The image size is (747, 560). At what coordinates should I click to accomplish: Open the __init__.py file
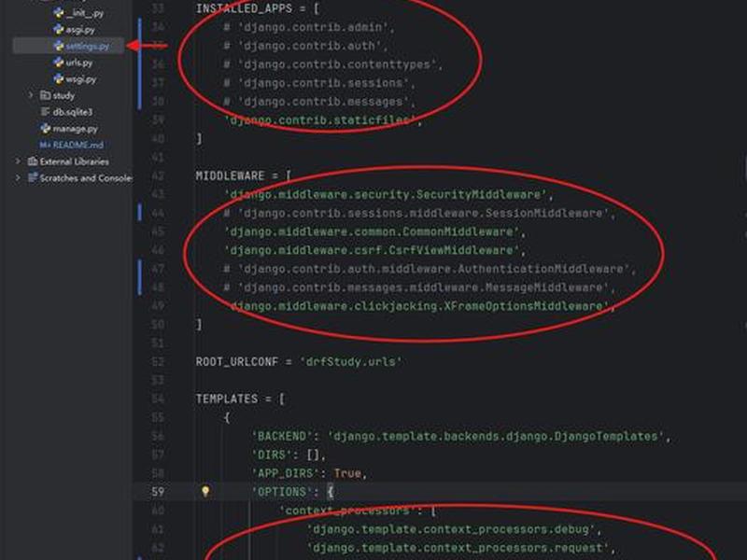point(84,13)
